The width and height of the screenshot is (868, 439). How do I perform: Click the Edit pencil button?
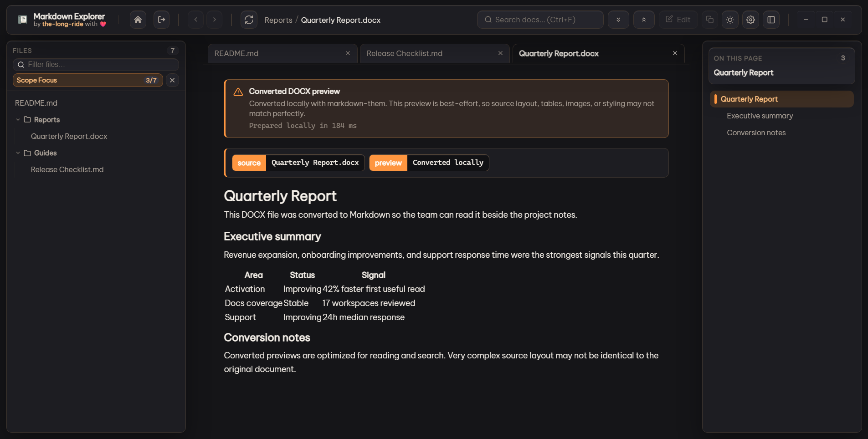(678, 20)
